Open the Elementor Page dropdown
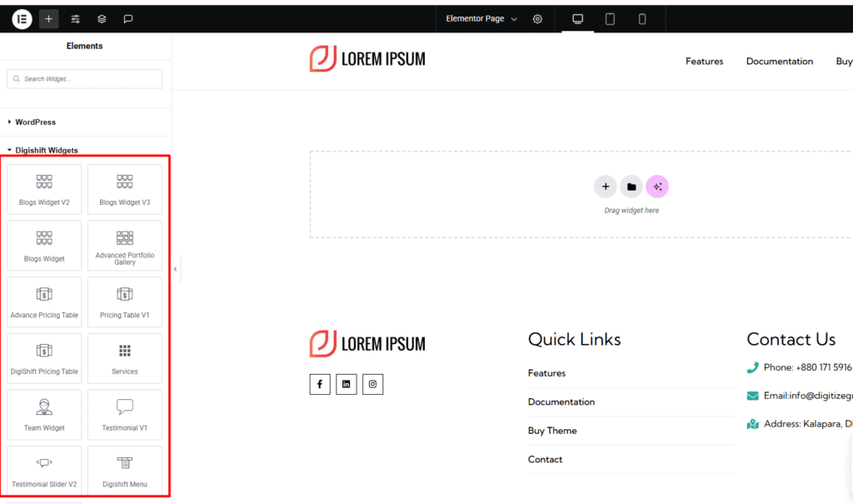 coord(481,18)
